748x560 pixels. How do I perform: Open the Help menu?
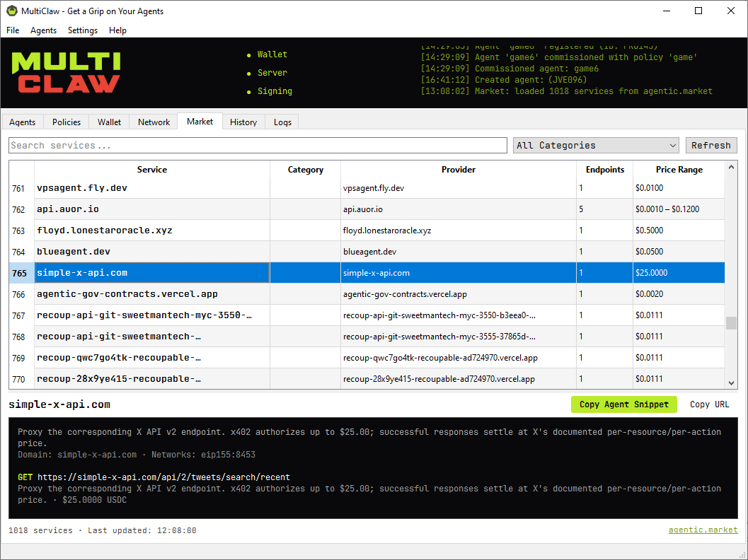pos(118,30)
